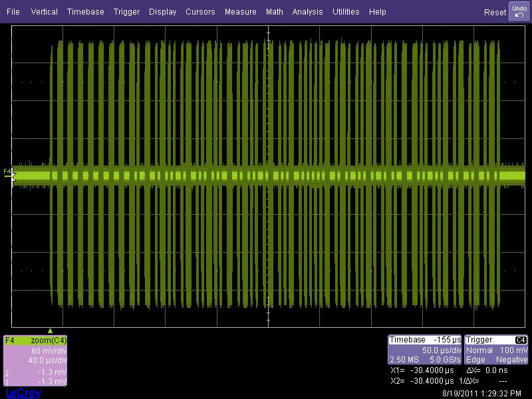Click the 2.50 MS memory value
Image resolution: width=532 pixels, height=399 pixels.
coord(404,360)
